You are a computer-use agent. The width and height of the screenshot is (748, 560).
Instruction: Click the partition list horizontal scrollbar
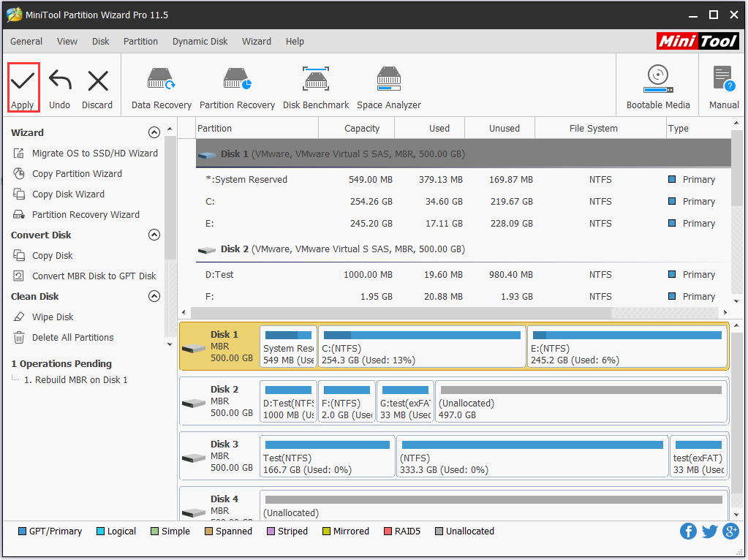pyautogui.click(x=401, y=312)
